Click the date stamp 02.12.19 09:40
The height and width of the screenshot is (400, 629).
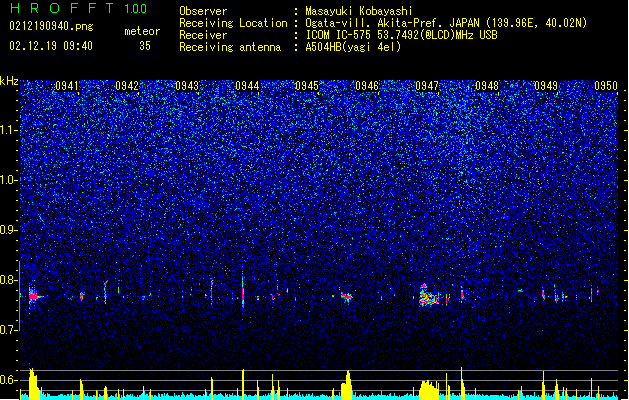pos(51,46)
